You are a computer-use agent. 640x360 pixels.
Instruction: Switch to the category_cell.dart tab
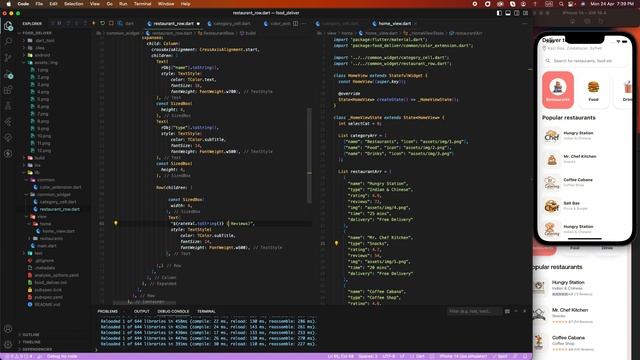(x=232, y=24)
